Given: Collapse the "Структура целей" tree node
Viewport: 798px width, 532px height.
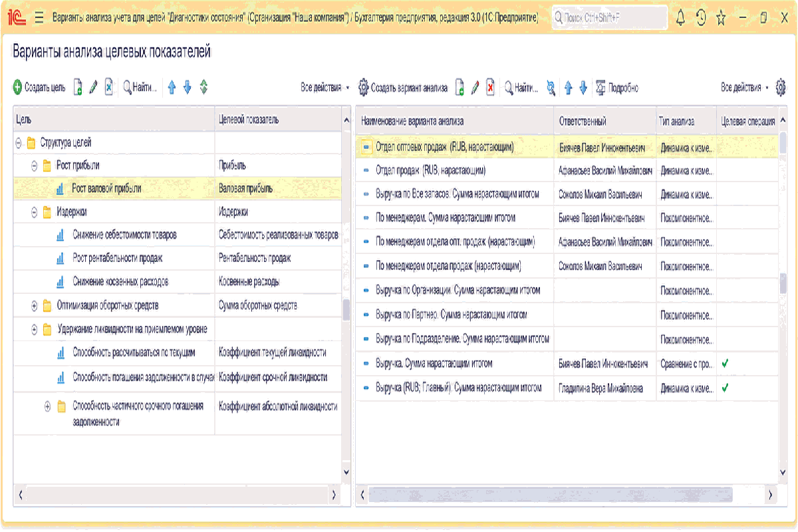Looking at the screenshot, I should click(x=19, y=142).
